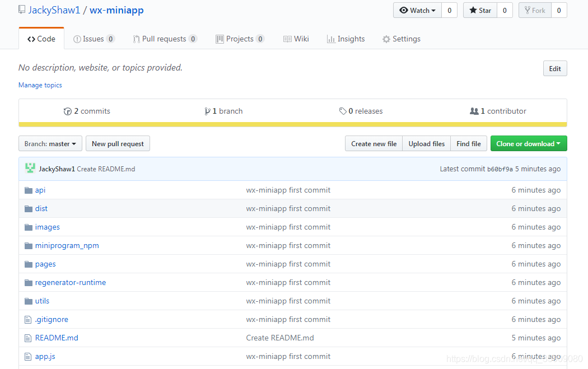Open the pages folder
Viewport: 588px width, 369px height.
coord(45,264)
